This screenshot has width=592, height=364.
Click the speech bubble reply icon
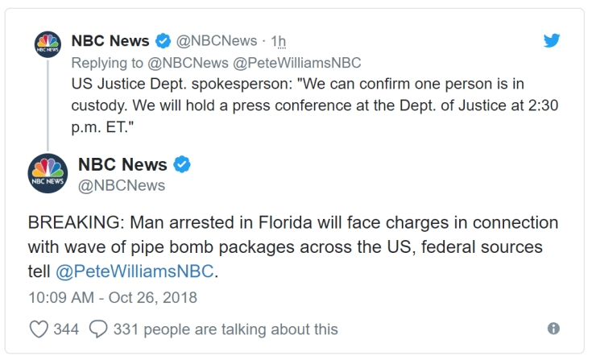98,329
